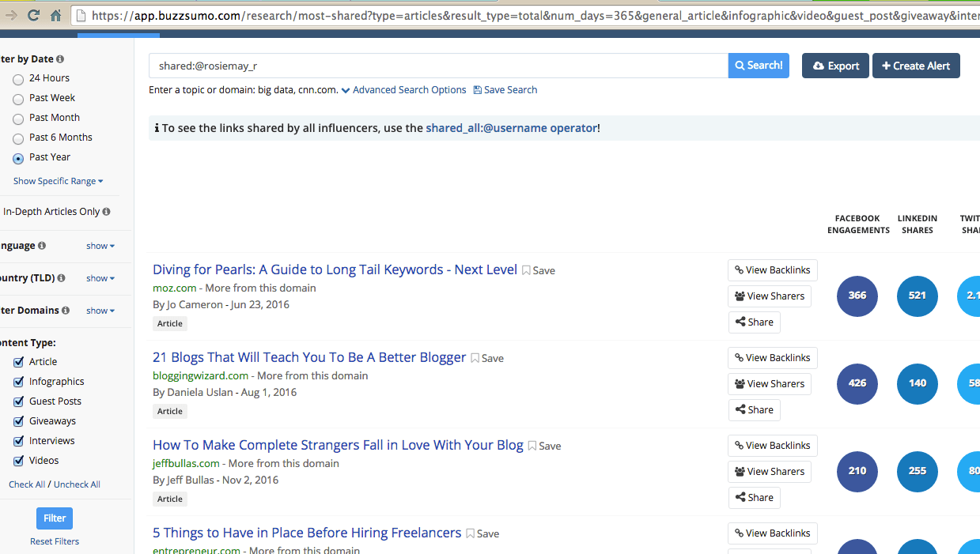Uncheck the Infographics content type
980x554 pixels.
(18, 382)
